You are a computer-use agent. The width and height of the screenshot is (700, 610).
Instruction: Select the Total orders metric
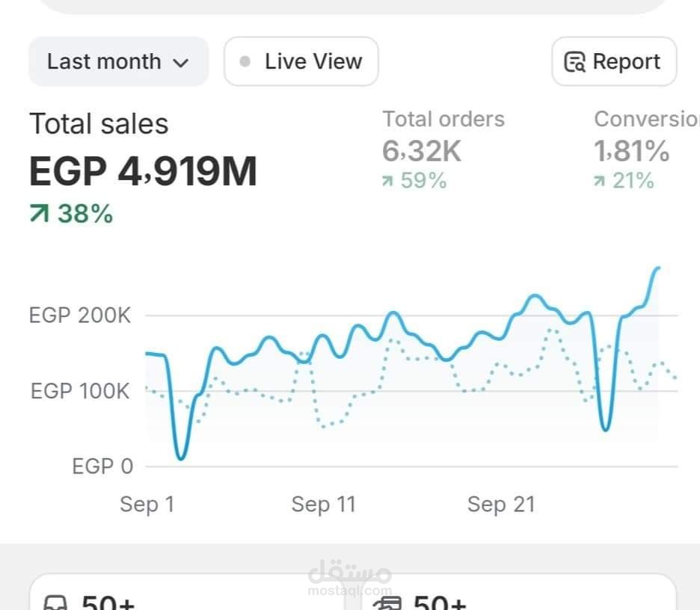point(443,150)
